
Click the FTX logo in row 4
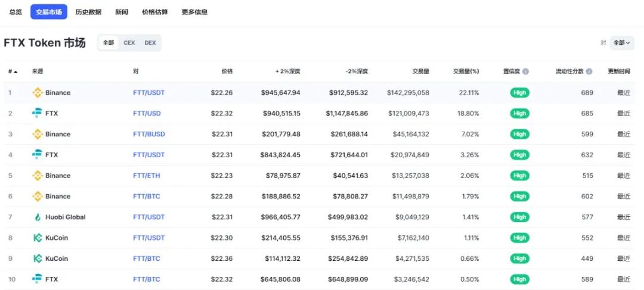(x=38, y=155)
